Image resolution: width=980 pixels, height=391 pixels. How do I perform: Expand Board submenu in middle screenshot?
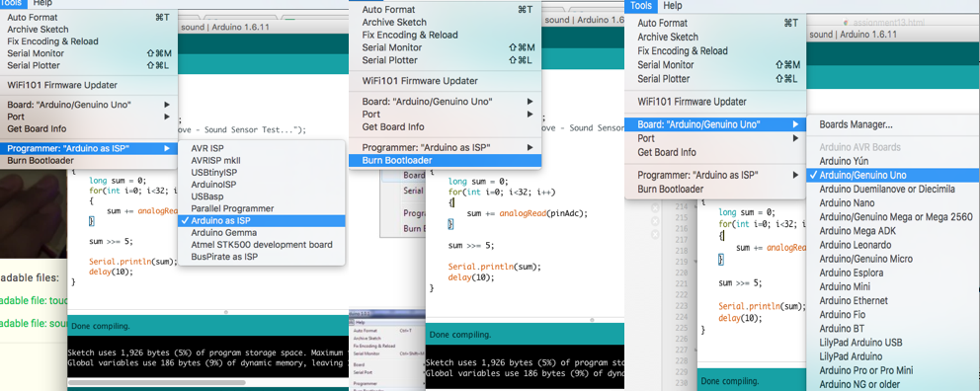pyautogui.click(x=445, y=101)
